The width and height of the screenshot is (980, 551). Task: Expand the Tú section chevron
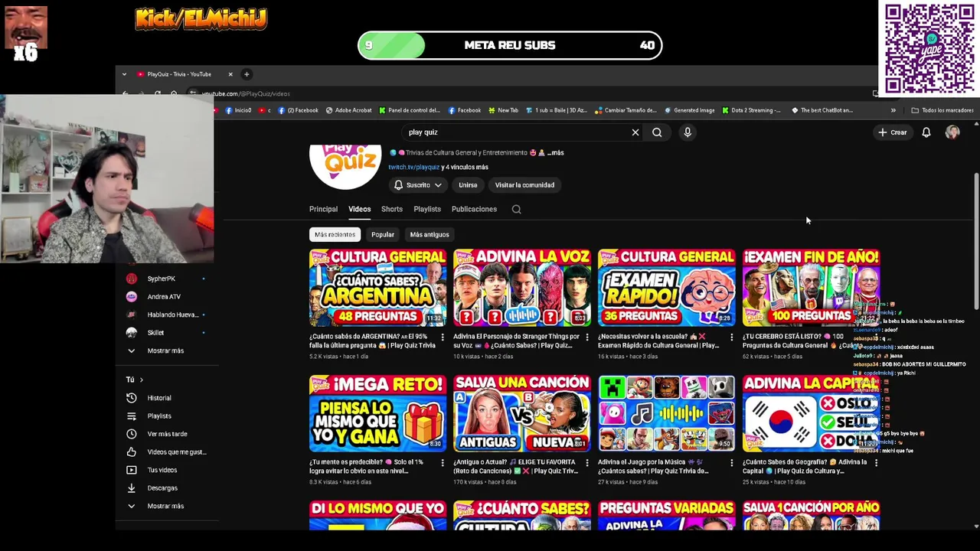click(x=141, y=380)
